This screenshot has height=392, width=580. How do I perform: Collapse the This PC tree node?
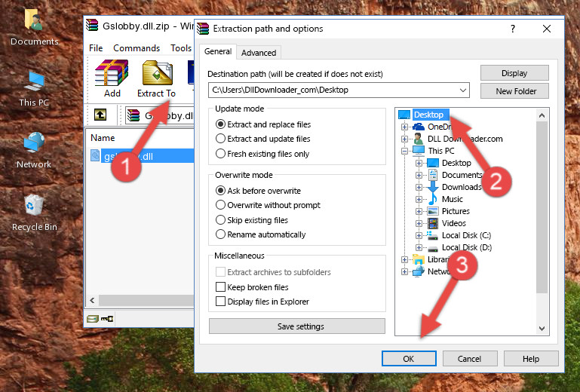(405, 151)
